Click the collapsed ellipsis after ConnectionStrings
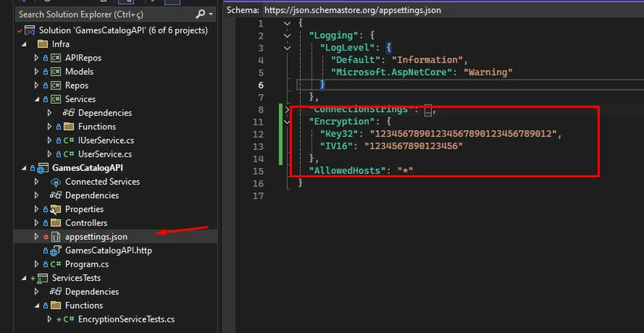 point(428,110)
